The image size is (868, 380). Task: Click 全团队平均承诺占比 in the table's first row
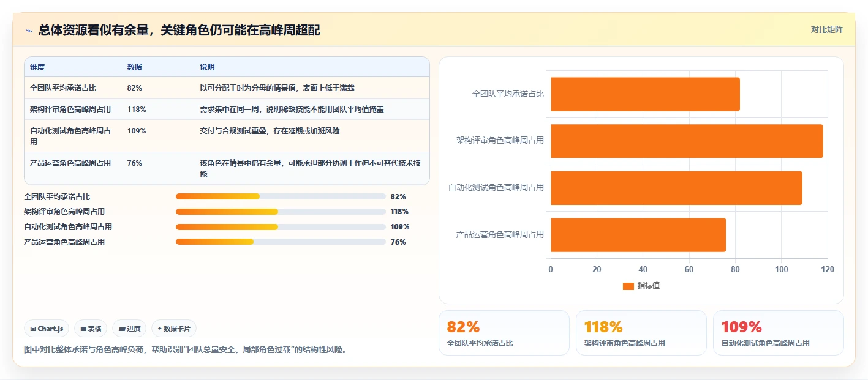[x=63, y=88]
